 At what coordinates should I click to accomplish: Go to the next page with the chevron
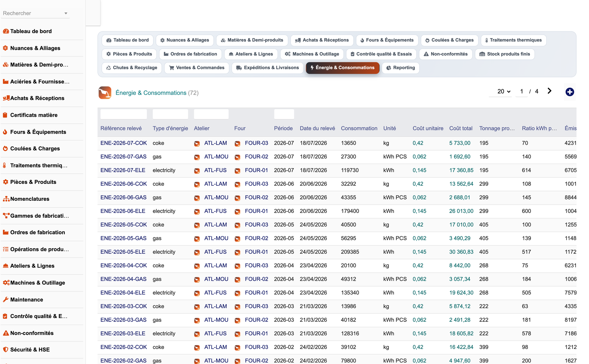pyautogui.click(x=550, y=91)
